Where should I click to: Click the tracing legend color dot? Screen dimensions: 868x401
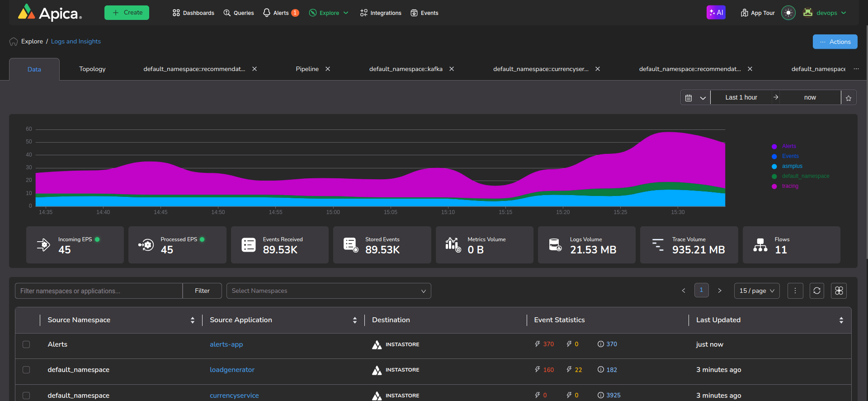click(x=774, y=186)
